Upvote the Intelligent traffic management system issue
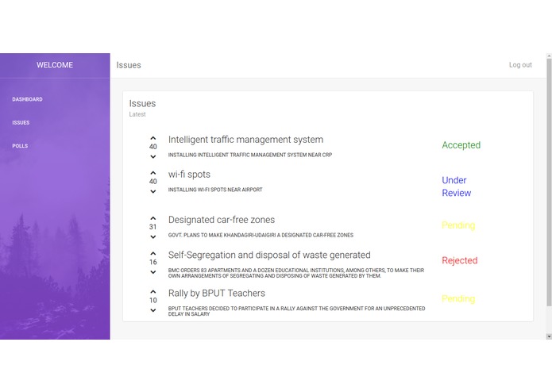552x392 pixels. click(152, 138)
